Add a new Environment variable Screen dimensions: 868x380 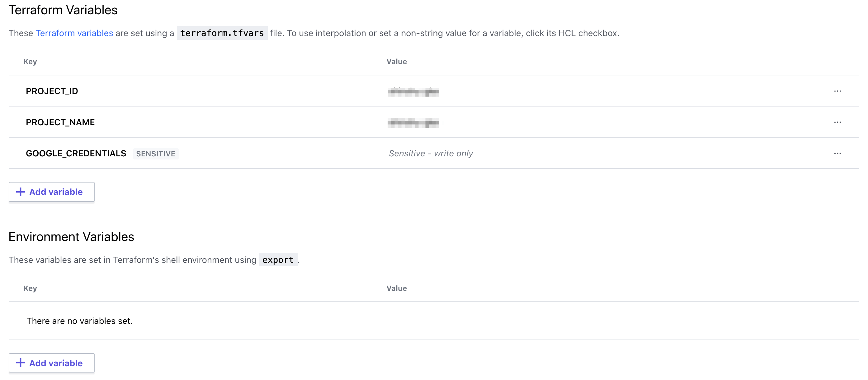pyautogui.click(x=52, y=363)
